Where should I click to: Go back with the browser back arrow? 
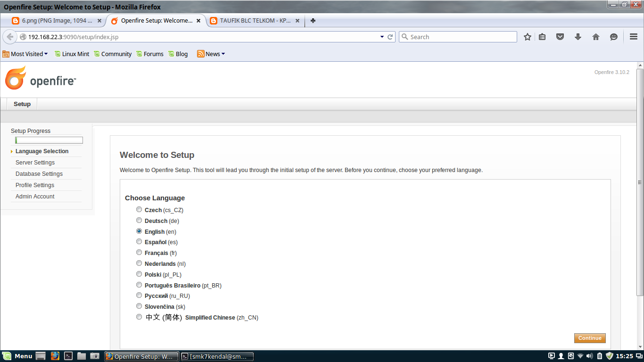(10, 37)
